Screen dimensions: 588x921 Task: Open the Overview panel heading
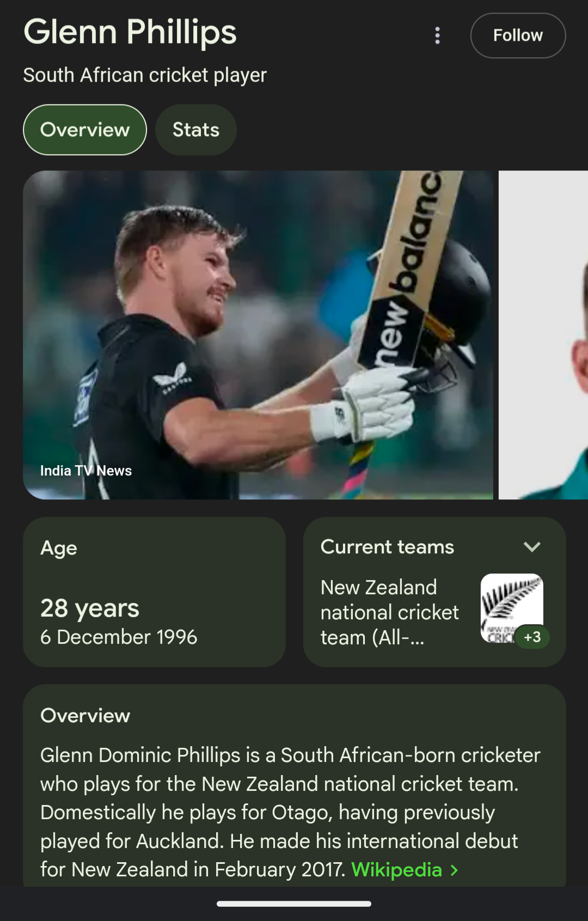[85, 716]
